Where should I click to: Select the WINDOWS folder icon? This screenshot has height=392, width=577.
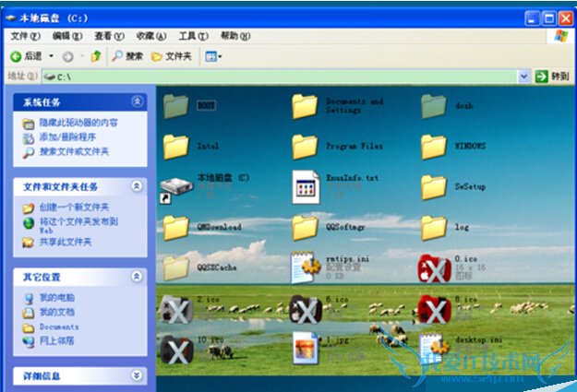pyautogui.click(x=434, y=147)
